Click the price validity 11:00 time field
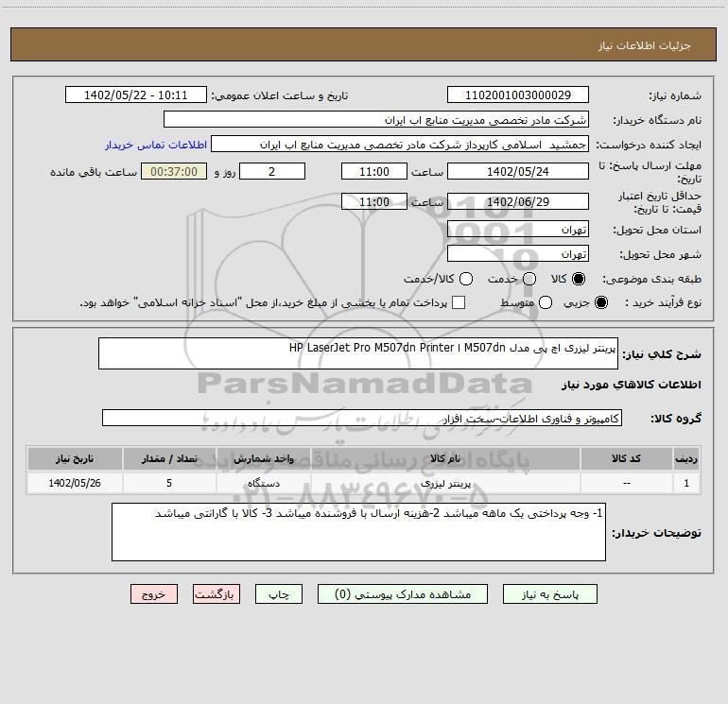The height and width of the screenshot is (704, 728). click(374, 201)
